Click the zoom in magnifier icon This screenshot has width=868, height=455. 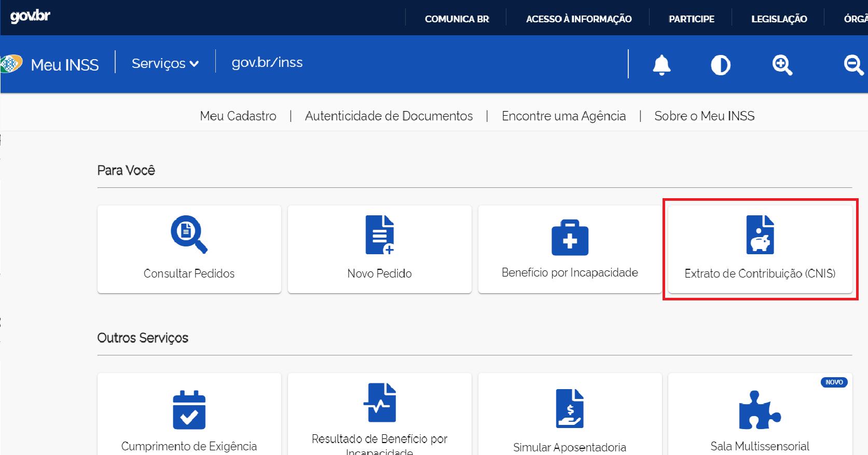click(x=782, y=65)
